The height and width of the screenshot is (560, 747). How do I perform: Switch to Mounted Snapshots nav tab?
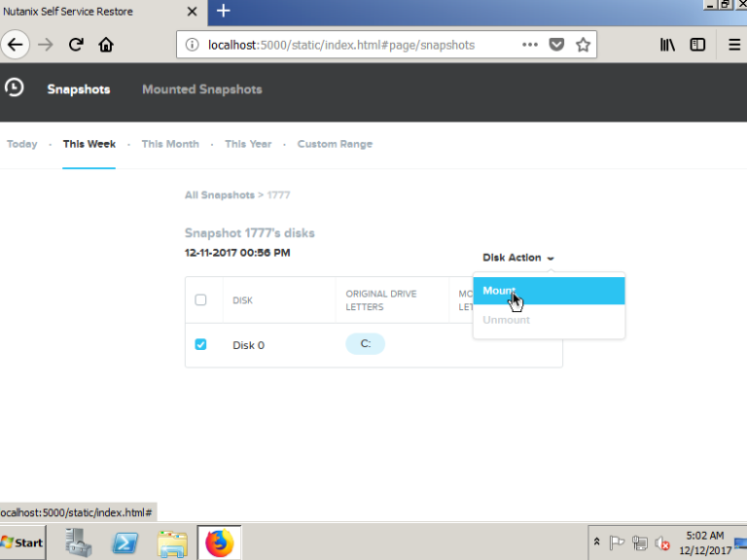[x=202, y=89]
